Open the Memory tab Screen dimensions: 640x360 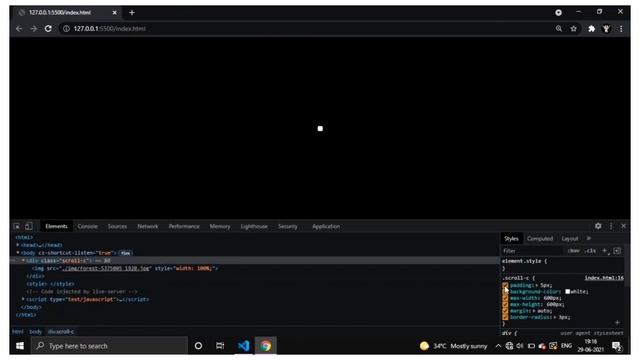click(220, 226)
